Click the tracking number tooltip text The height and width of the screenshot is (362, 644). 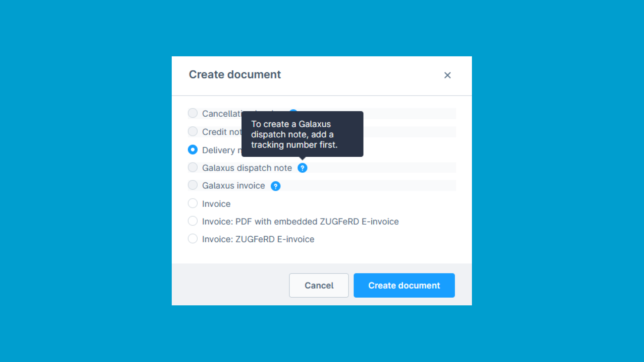point(294,134)
